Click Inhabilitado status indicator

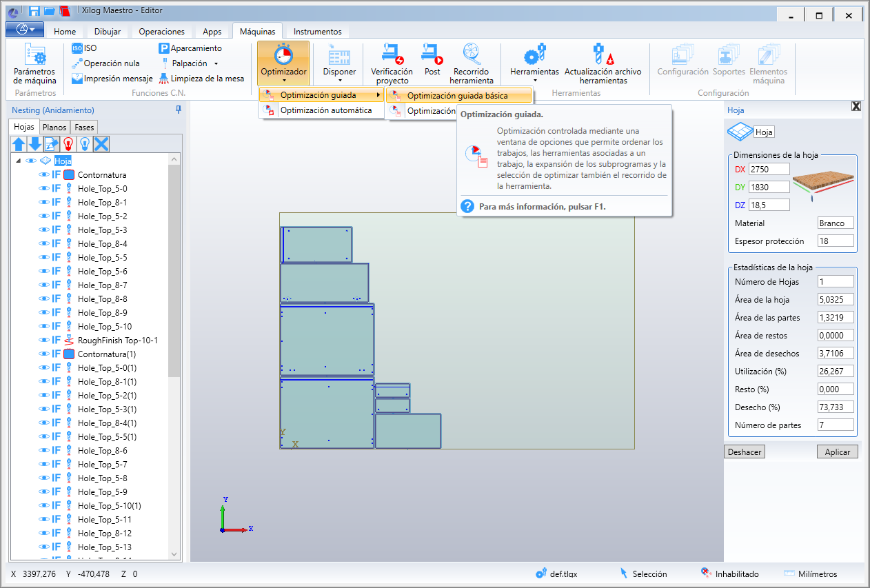(729, 574)
